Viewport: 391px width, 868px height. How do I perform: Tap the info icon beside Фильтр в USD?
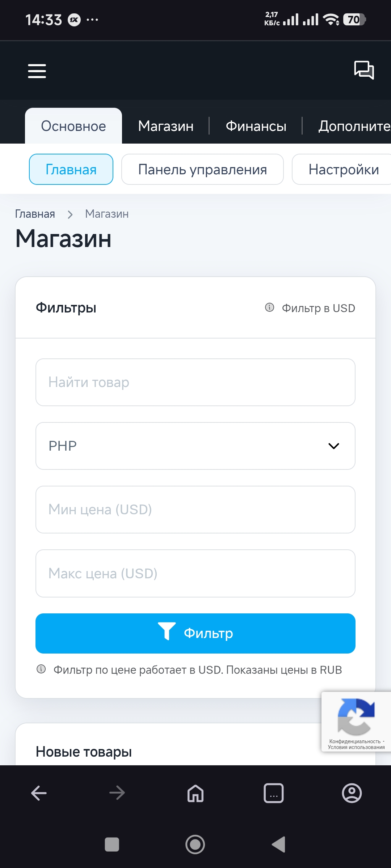point(270,307)
